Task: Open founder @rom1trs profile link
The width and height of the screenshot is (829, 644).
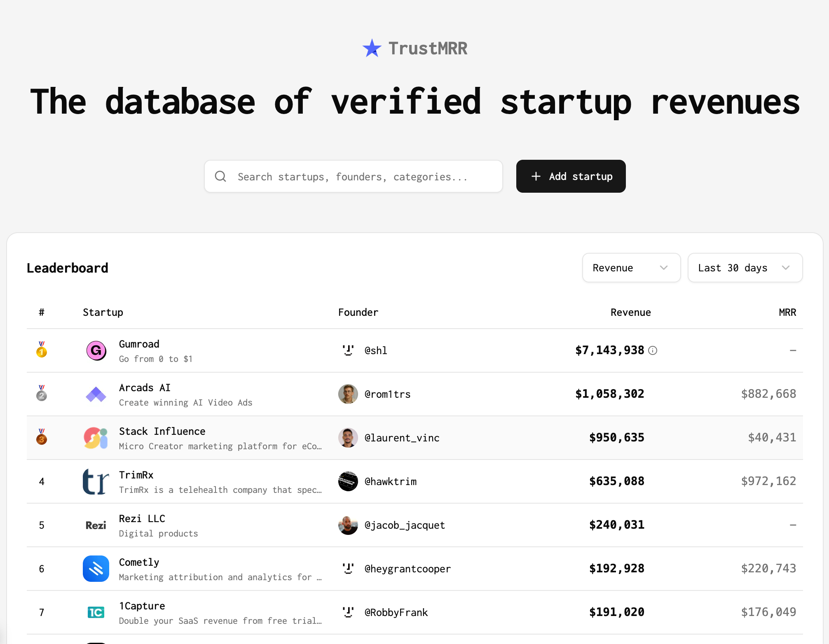Action: pyautogui.click(x=387, y=394)
